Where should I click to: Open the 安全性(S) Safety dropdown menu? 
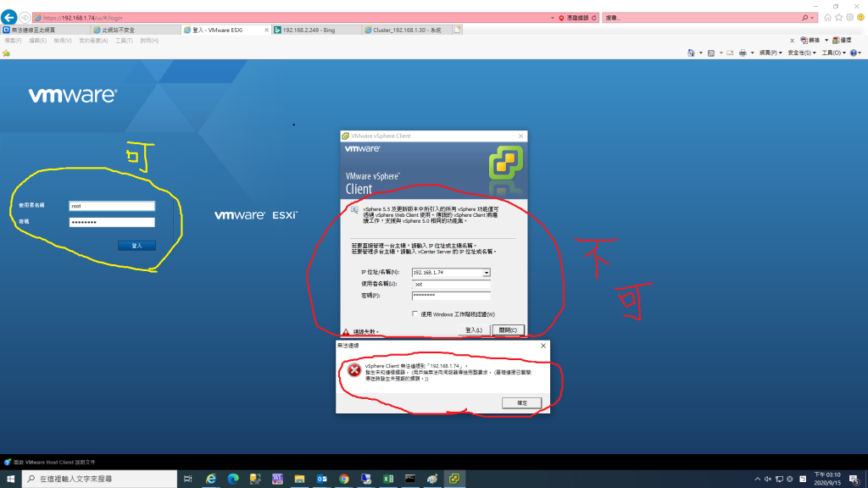802,53
